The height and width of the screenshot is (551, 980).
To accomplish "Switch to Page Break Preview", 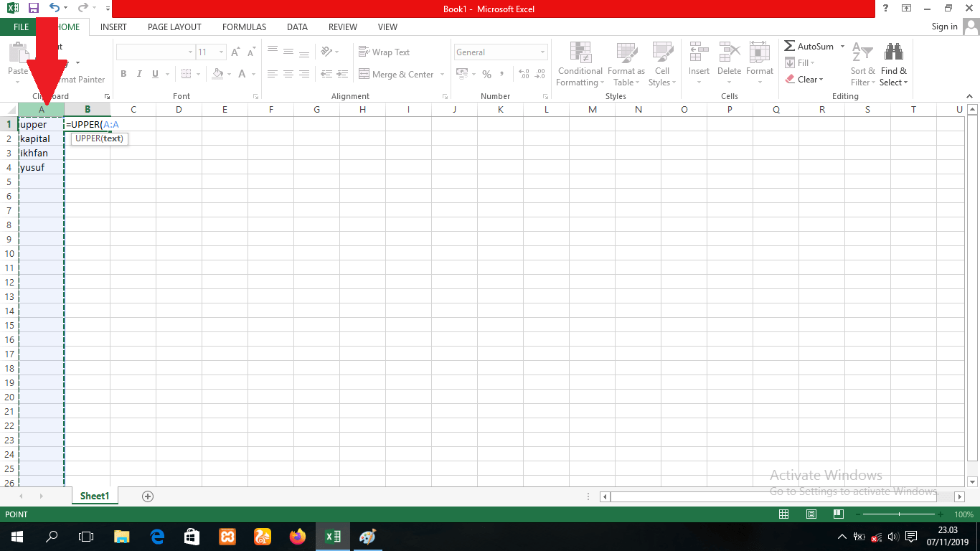I will point(838,514).
